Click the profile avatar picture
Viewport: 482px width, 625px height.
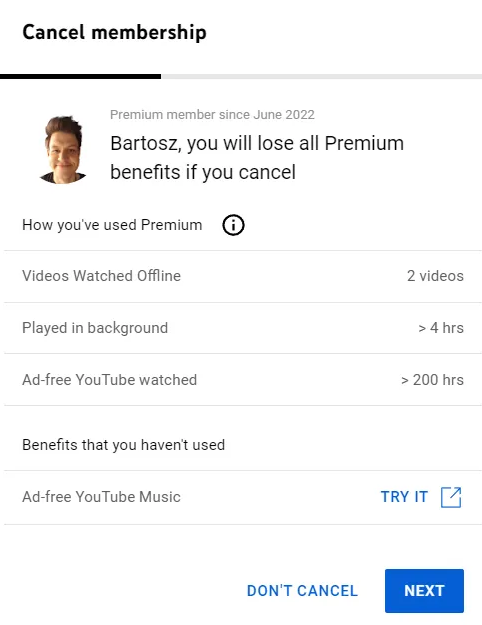(63, 150)
